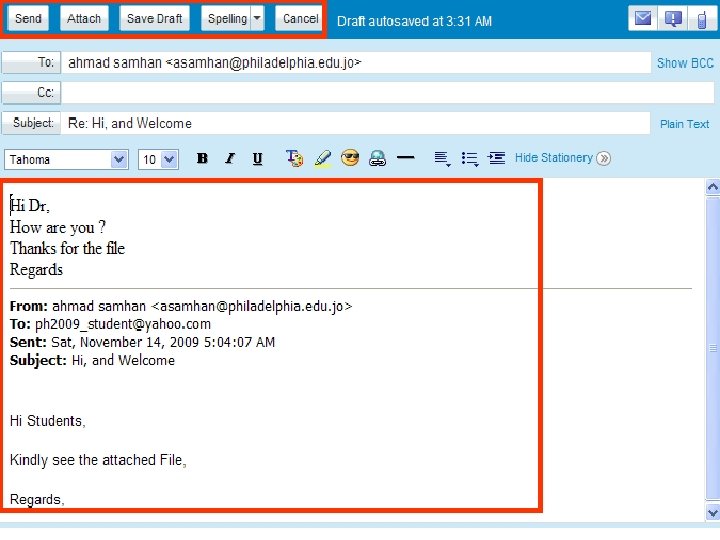The height and width of the screenshot is (540, 720).
Task: Insert an emoticon smiley
Action: coord(350,158)
